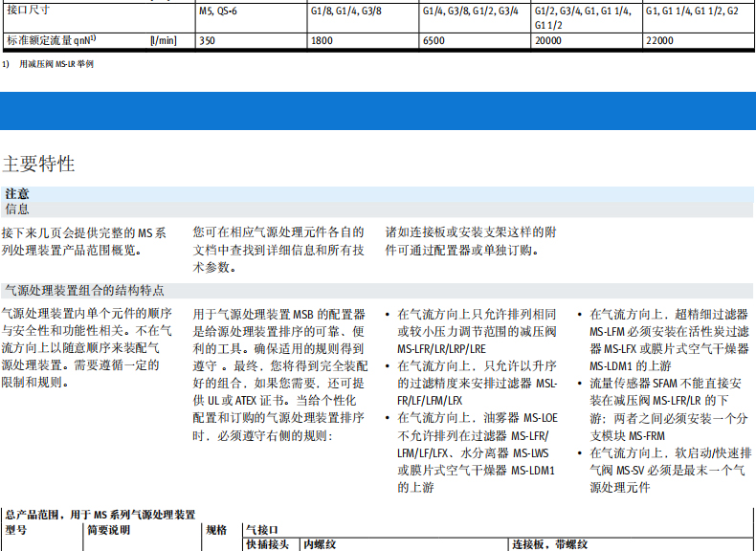Click the '型号' column header
756x551 pixels.
16,530
